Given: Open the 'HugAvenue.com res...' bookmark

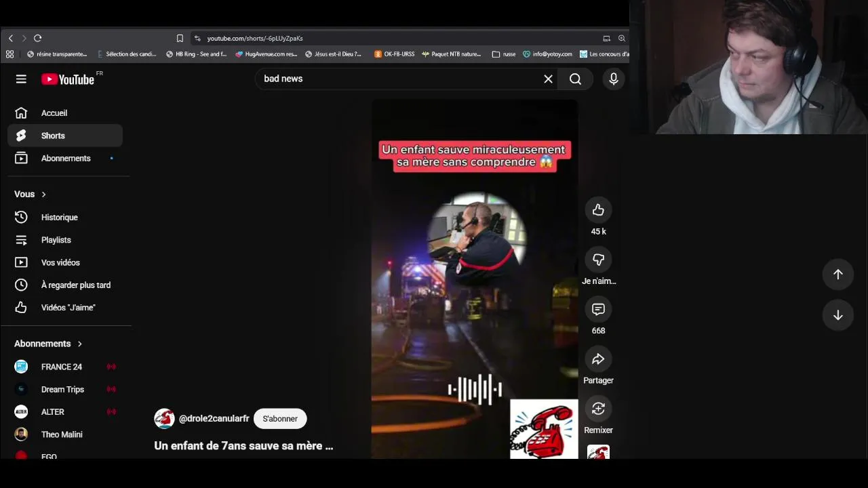Looking at the screenshot, I should click(267, 54).
